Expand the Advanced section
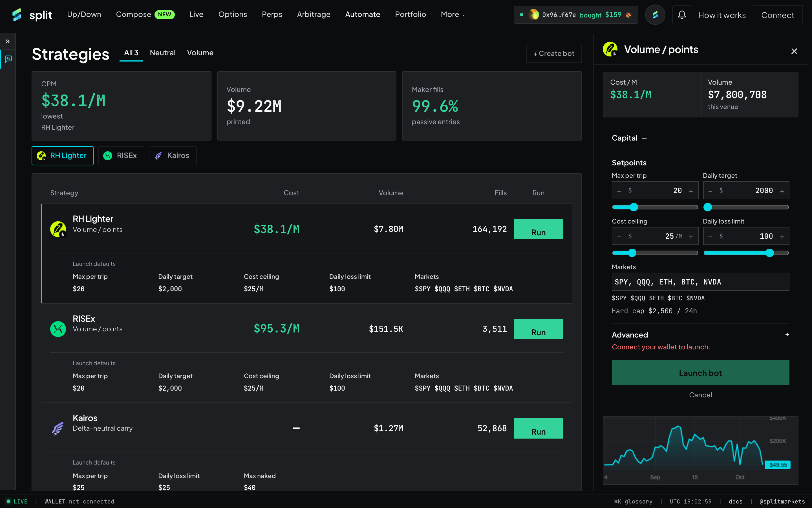This screenshot has height=508, width=812. (x=787, y=335)
